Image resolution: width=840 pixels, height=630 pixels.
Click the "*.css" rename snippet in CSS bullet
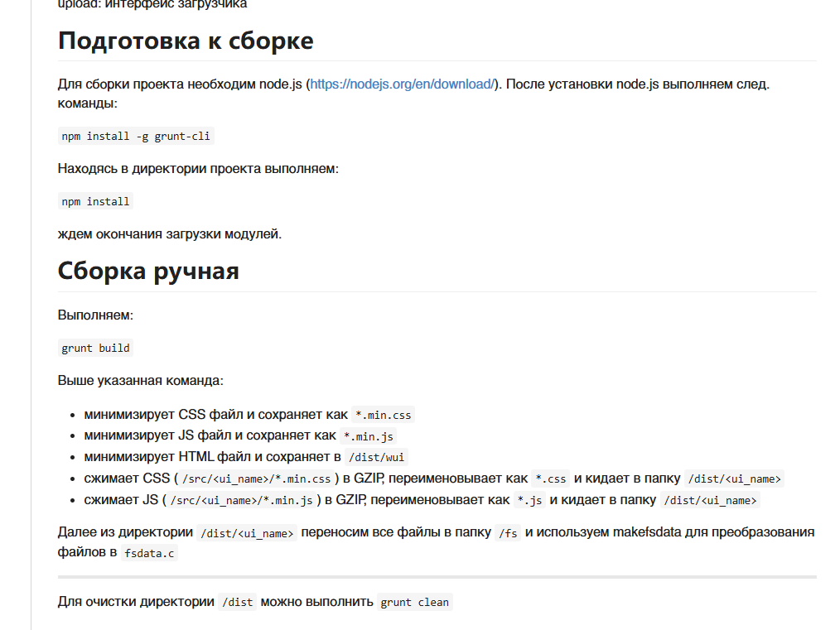pos(551,479)
